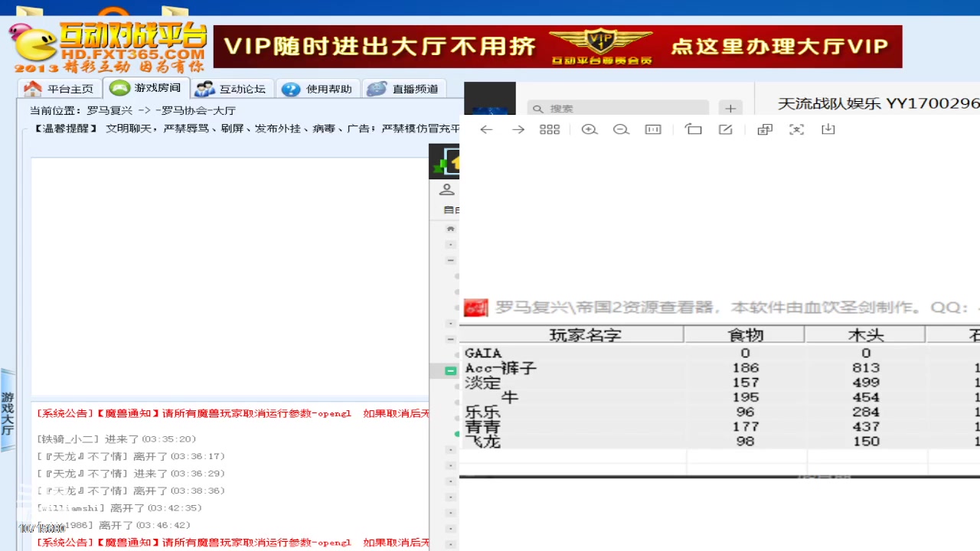Go back to the previous image
The image size is (980, 551).
pyautogui.click(x=486, y=129)
